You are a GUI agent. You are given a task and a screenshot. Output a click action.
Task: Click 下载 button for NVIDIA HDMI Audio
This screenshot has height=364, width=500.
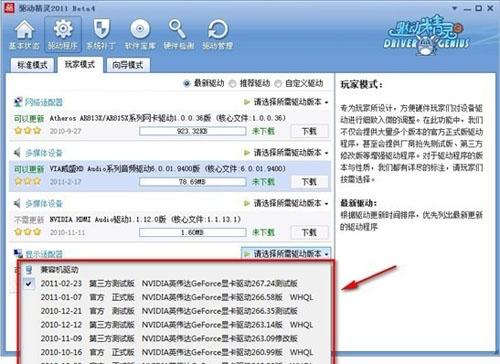click(309, 232)
